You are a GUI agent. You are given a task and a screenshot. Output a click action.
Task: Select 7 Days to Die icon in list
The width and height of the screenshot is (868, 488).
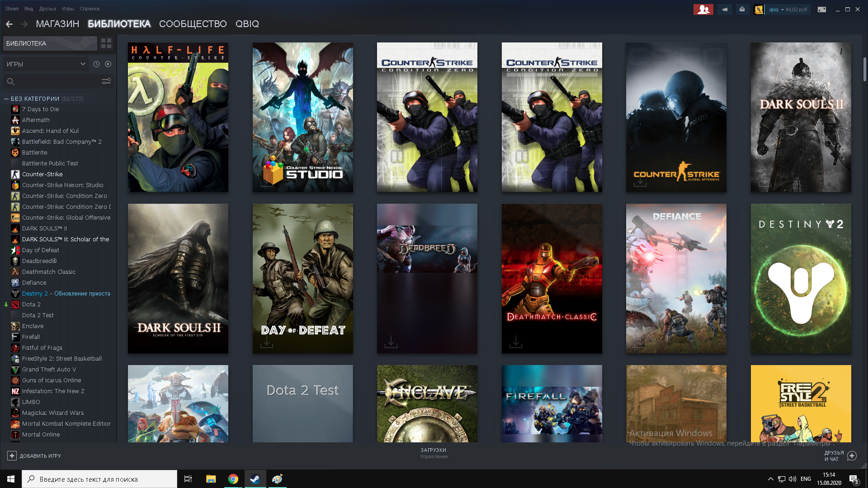tap(15, 109)
